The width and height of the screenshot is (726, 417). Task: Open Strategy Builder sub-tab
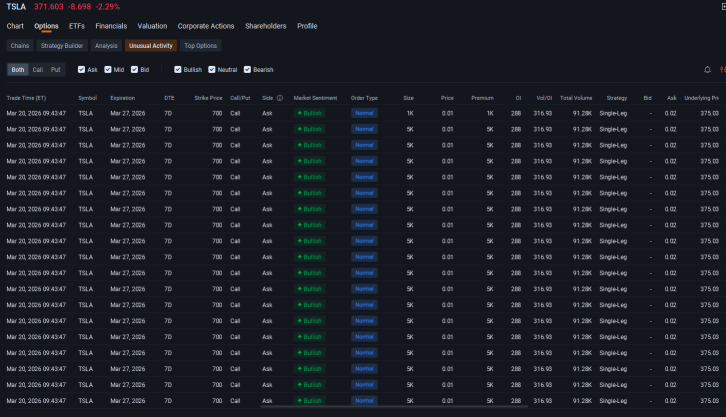(62, 45)
